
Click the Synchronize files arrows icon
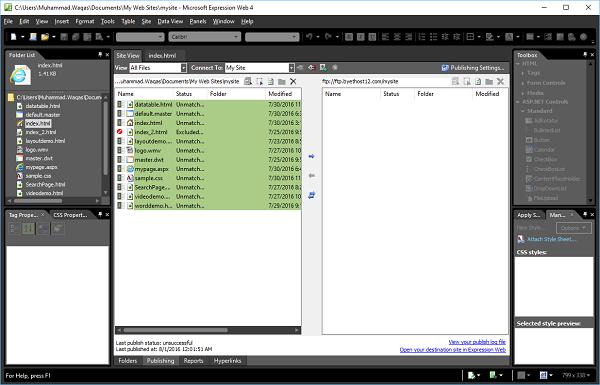311,195
